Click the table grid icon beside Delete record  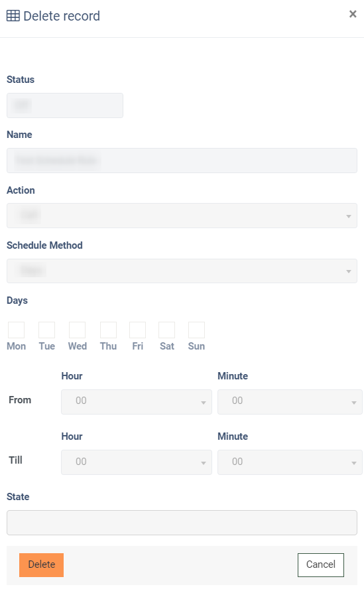(x=13, y=16)
